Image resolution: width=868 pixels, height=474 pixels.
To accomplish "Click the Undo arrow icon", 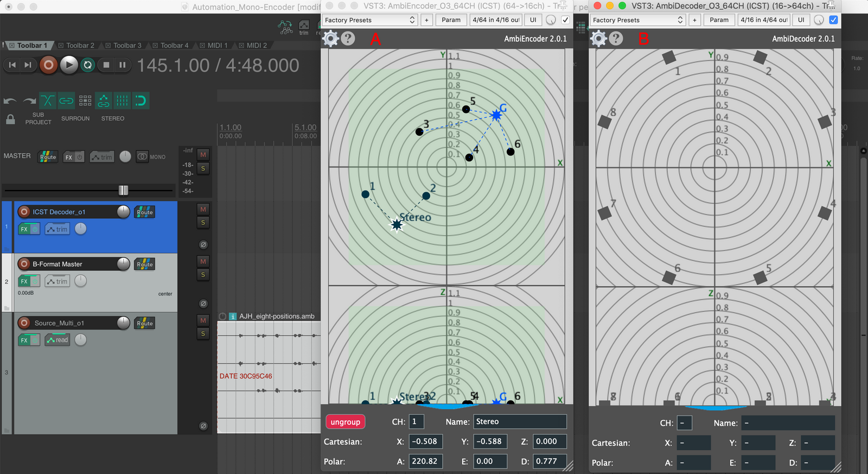I will 10,101.
